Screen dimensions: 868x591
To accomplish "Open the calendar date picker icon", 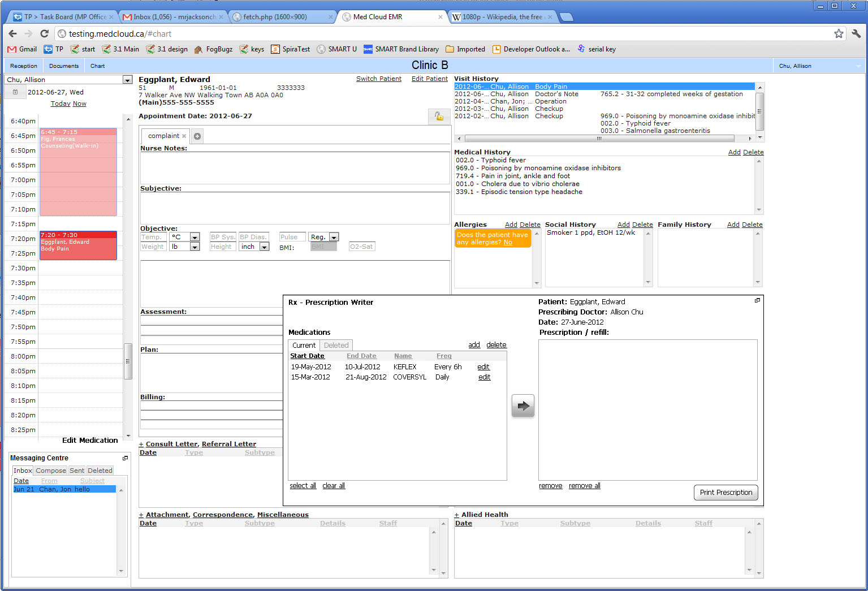I will 15,92.
